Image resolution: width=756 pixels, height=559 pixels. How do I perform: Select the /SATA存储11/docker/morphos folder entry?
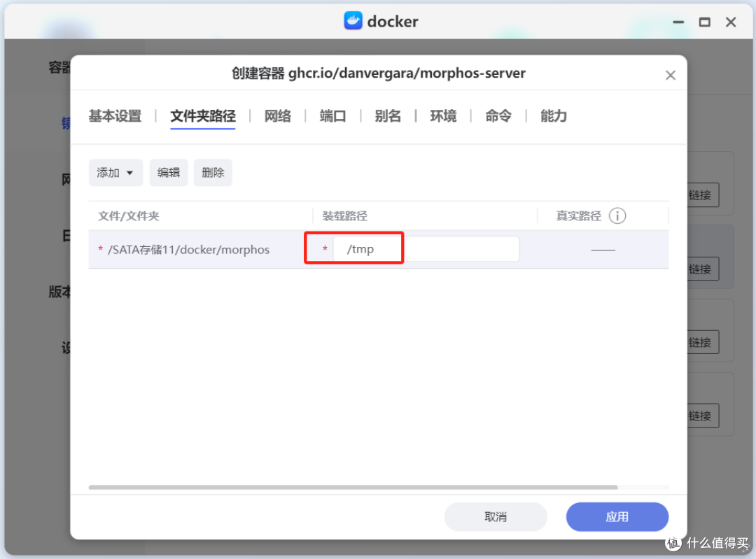tap(188, 250)
